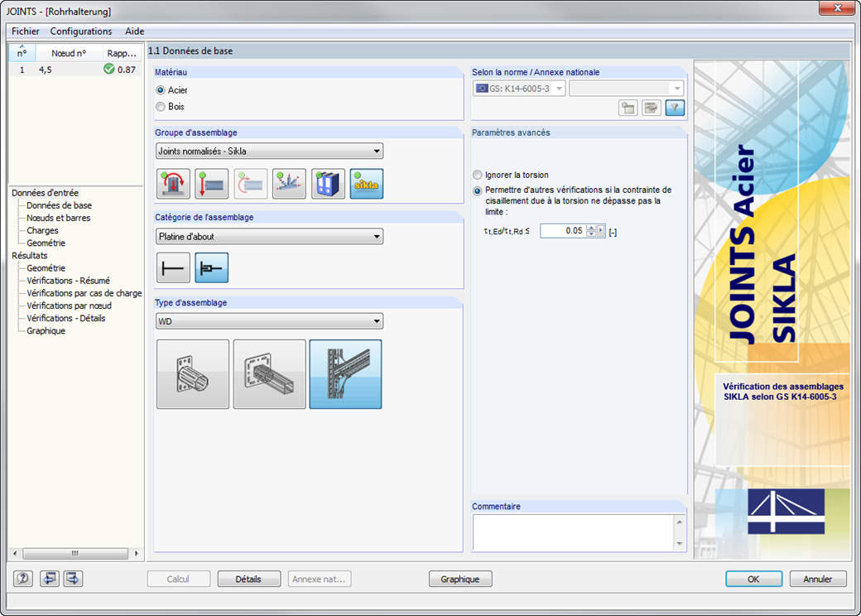
Task: Click the Nœud n° column header
Action: (x=69, y=53)
